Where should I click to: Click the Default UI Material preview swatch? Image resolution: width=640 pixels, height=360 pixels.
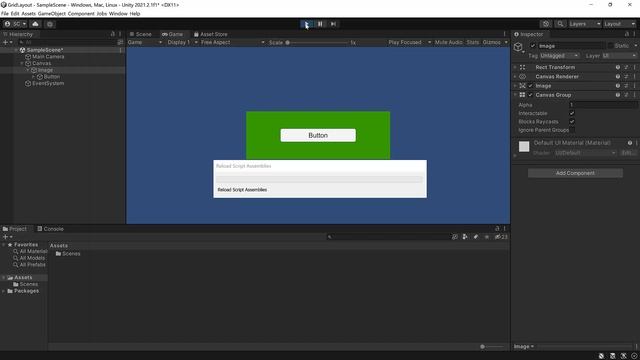524,146
